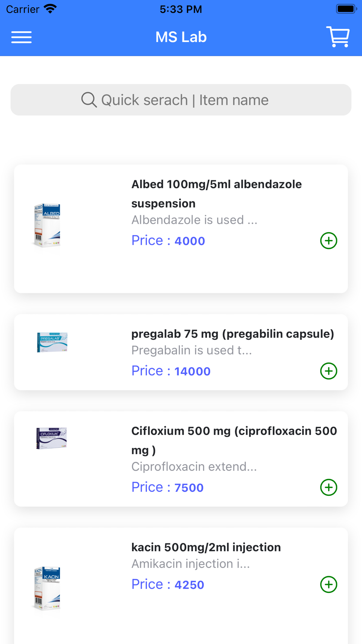Open the Albed product image

[47, 225]
